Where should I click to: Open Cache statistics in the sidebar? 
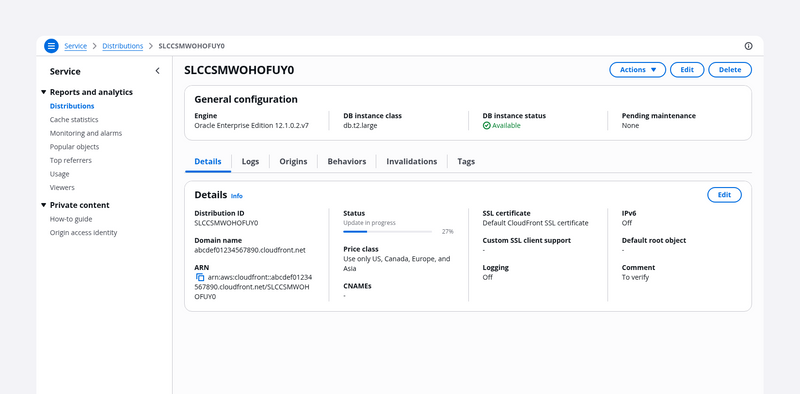[74, 119]
